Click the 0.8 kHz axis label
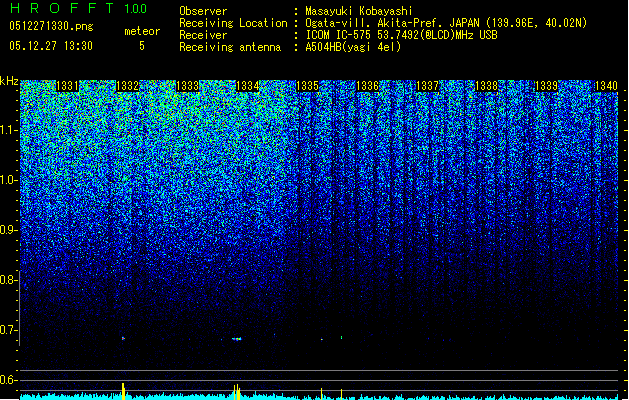Screen dimensions: 629x400 [10, 280]
